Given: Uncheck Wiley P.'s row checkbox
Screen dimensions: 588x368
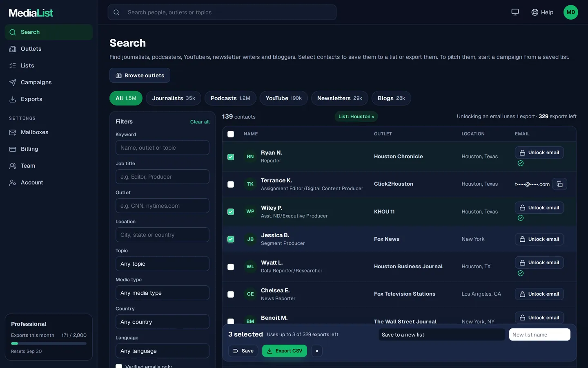Looking at the screenshot, I should pos(231,212).
